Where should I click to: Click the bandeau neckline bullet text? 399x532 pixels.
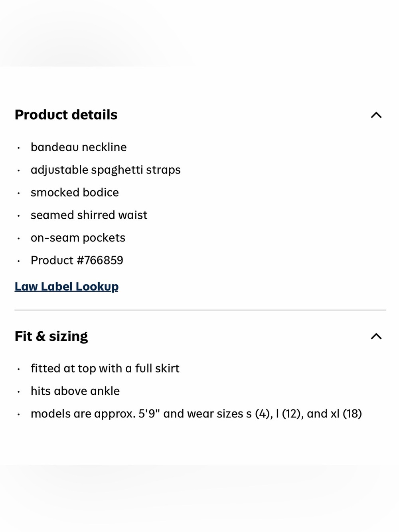pos(79,147)
